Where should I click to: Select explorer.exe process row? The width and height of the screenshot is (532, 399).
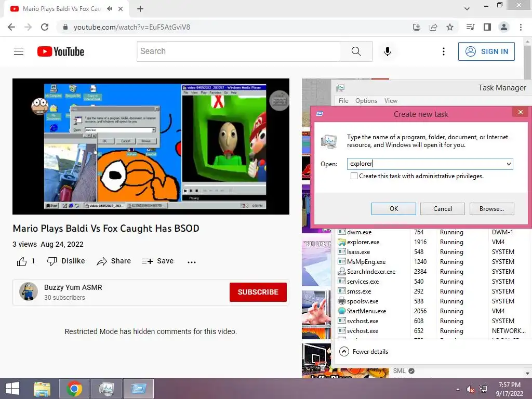tap(432, 242)
